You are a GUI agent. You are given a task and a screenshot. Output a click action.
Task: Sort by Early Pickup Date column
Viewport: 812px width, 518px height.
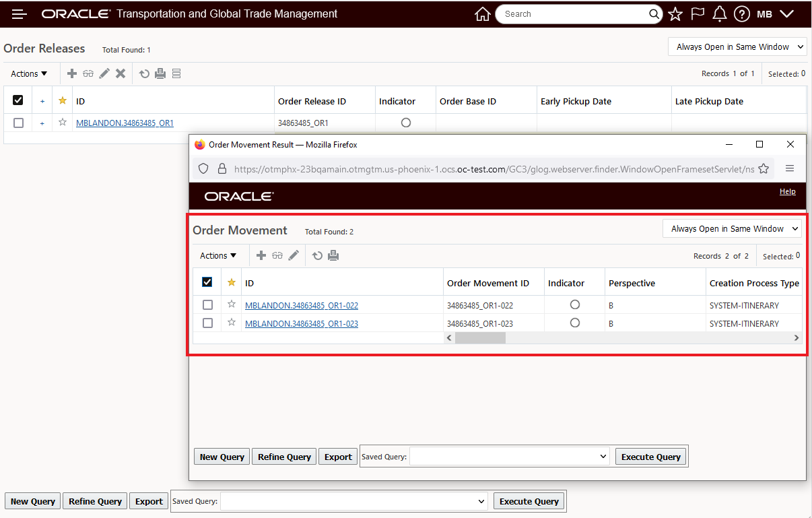(576, 101)
